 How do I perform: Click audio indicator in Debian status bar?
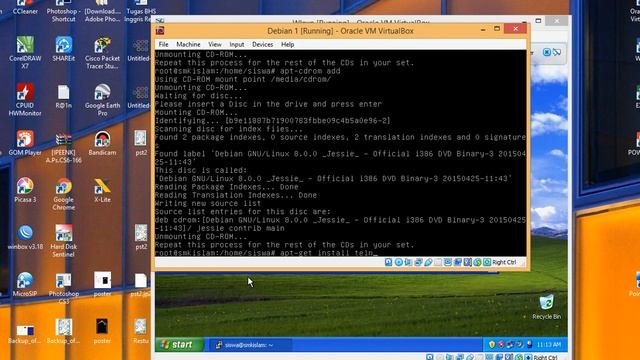click(408, 262)
